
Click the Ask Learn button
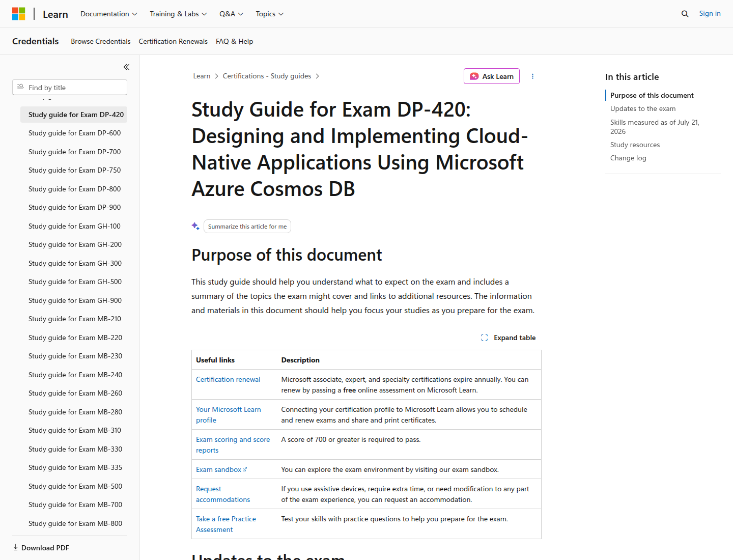(492, 76)
